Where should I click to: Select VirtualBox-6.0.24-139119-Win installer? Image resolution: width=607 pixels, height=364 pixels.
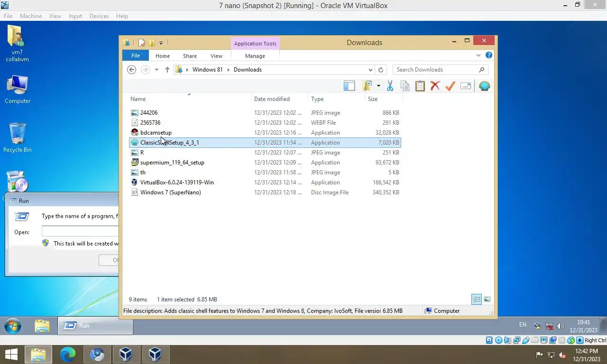265,182
